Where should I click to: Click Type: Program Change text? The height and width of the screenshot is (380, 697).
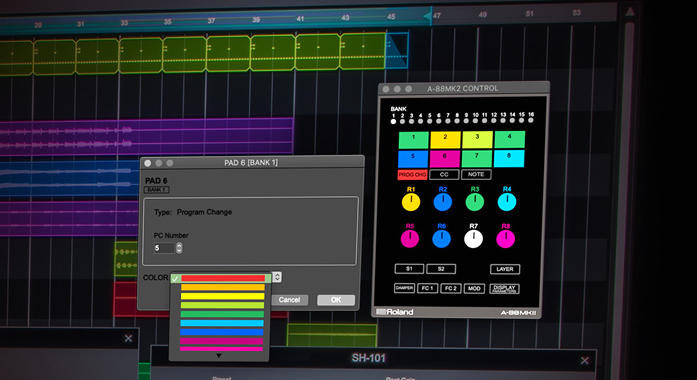(x=193, y=212)
